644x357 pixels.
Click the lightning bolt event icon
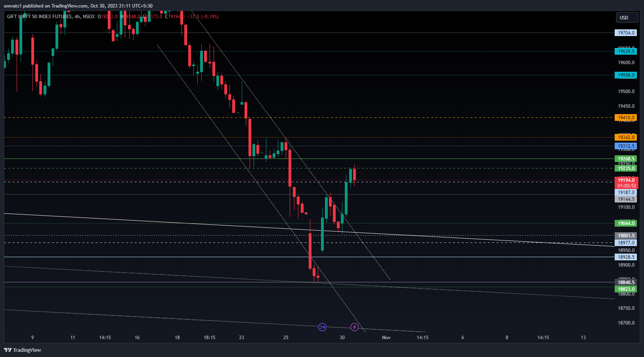tap(355, 327)
